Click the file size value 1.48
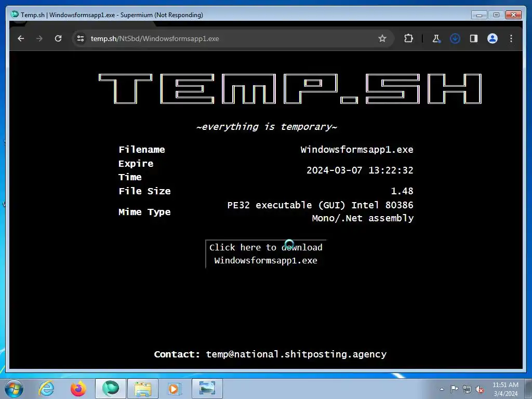The image size is (532, 399). (x=402, y=191)
